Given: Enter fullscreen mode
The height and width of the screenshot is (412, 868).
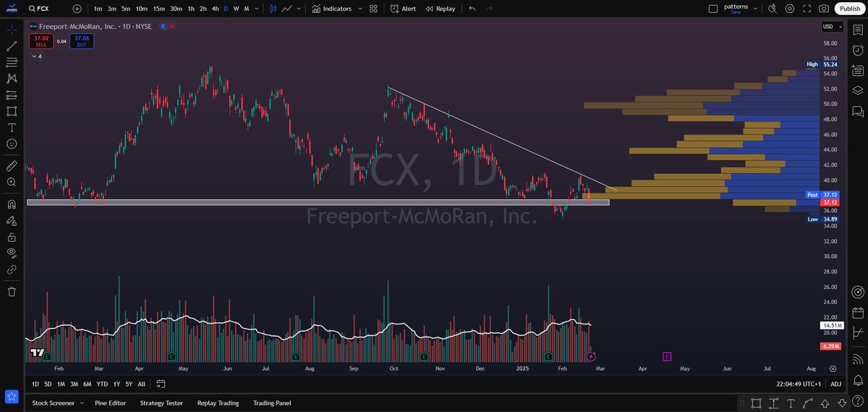Looking at the screenshot, I should pos(807,9).
